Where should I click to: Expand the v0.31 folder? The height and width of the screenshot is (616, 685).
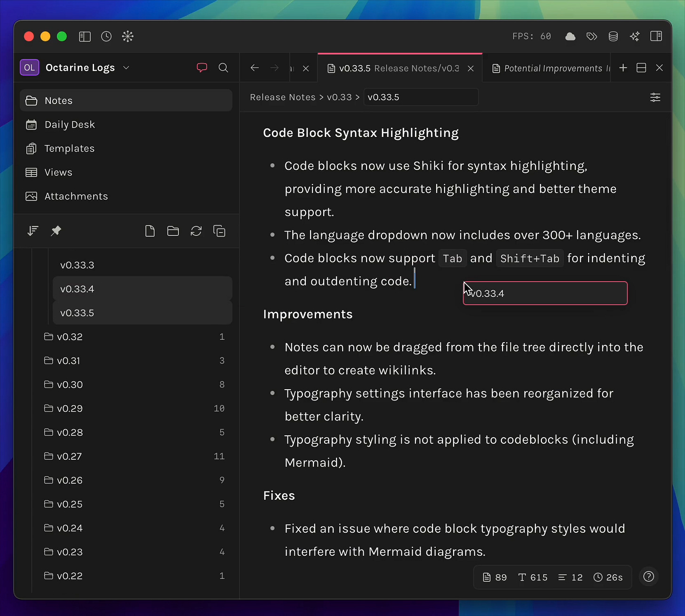[x=135, y=361]
